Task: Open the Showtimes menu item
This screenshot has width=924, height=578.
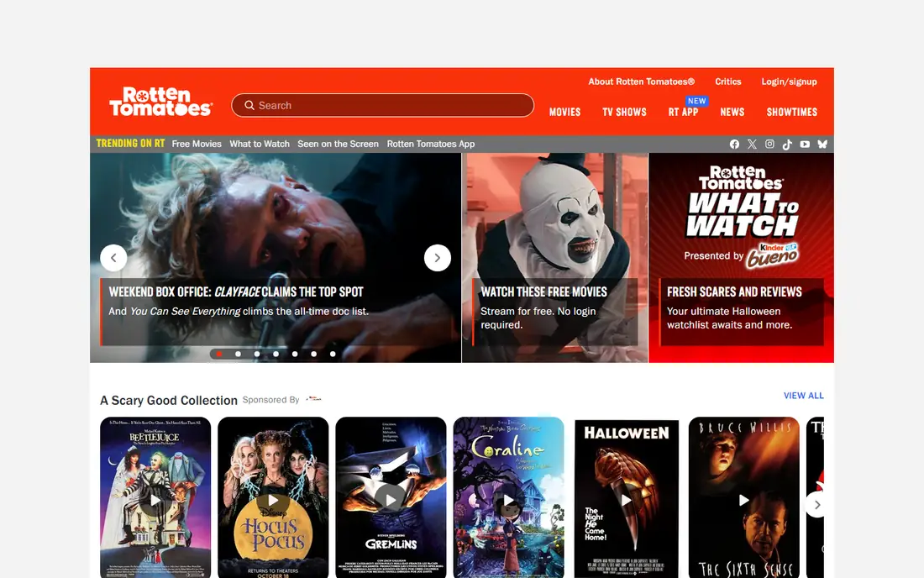Action: [791, 112]
